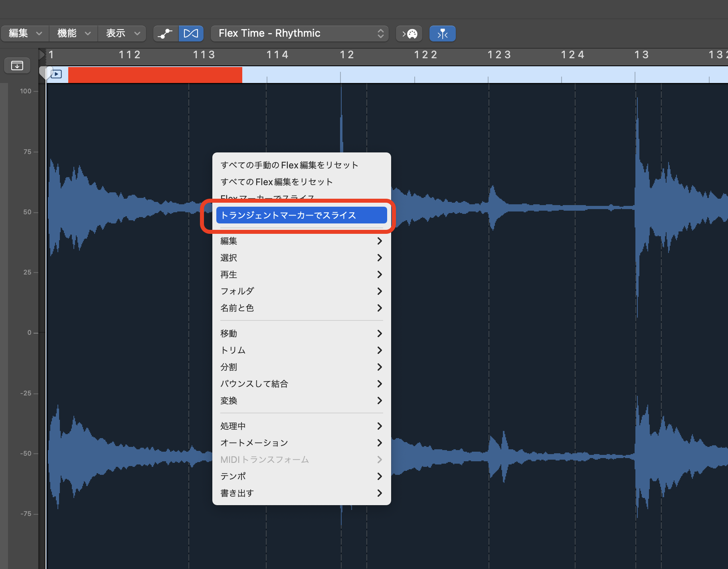Toggle the catch playhead button
Screen dimensions: 728x569
pyautogui.click(x=442, y=34)
